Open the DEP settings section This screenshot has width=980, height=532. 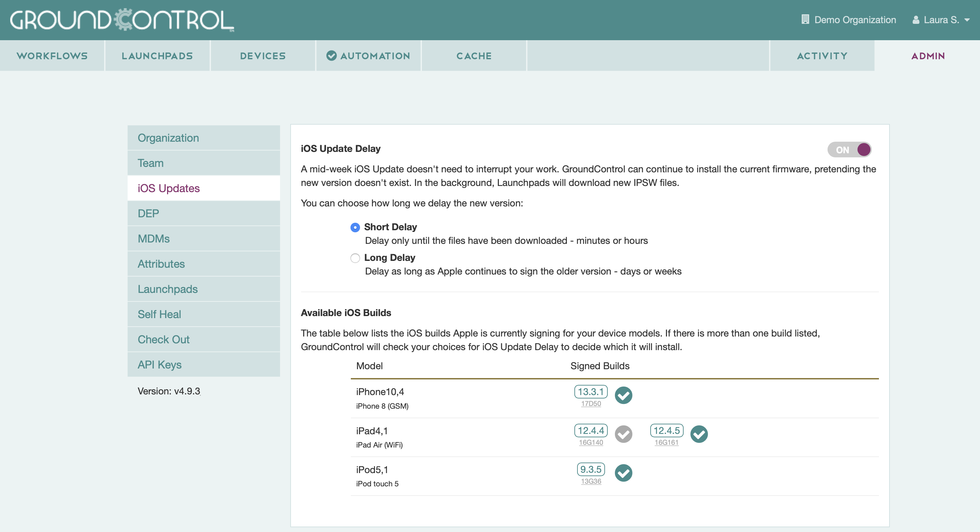(x=203, y=213)
